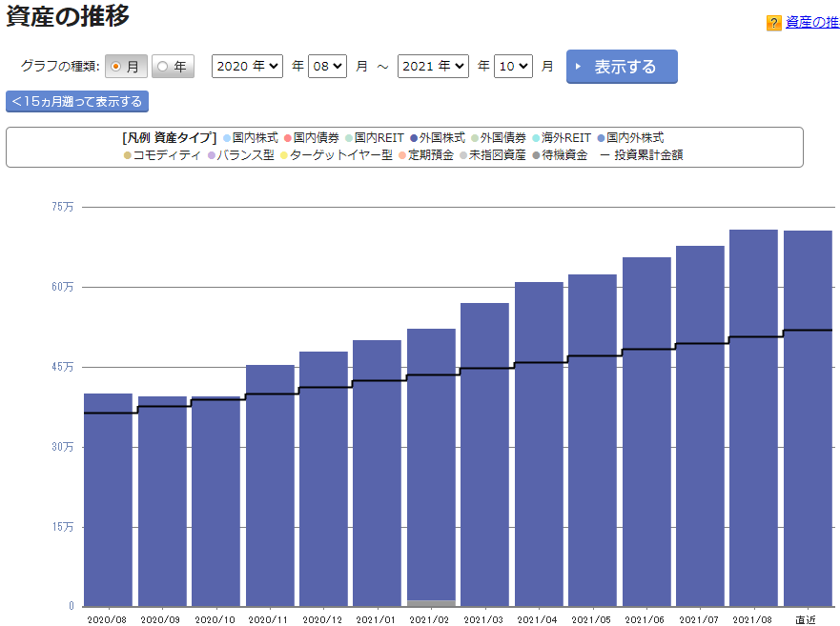Click the 外国債券 legend color dot
The height and width of the screenshot is (626, 840).
(x=475, y=138)
